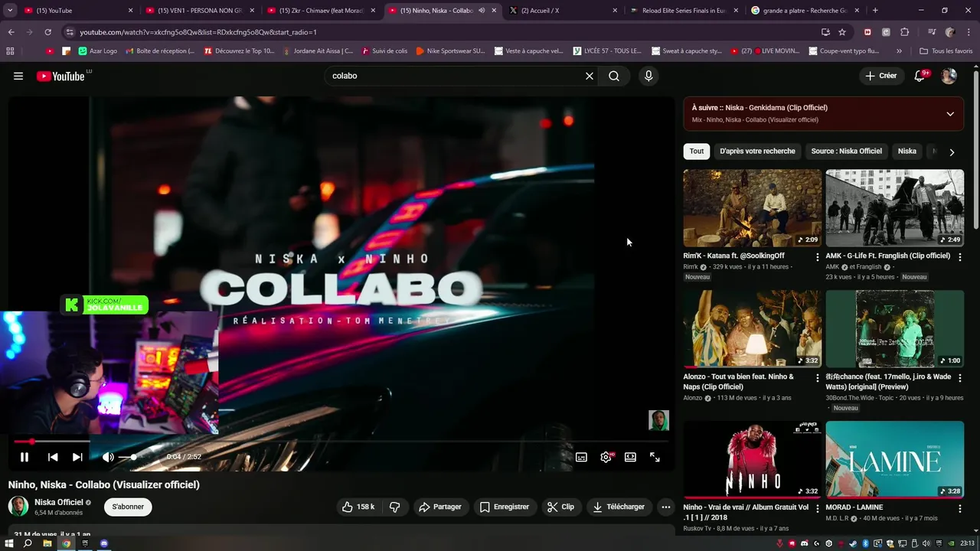980x551 pixels.
Task: Open more actions beside Télécharger
Action: coord(666,507)
